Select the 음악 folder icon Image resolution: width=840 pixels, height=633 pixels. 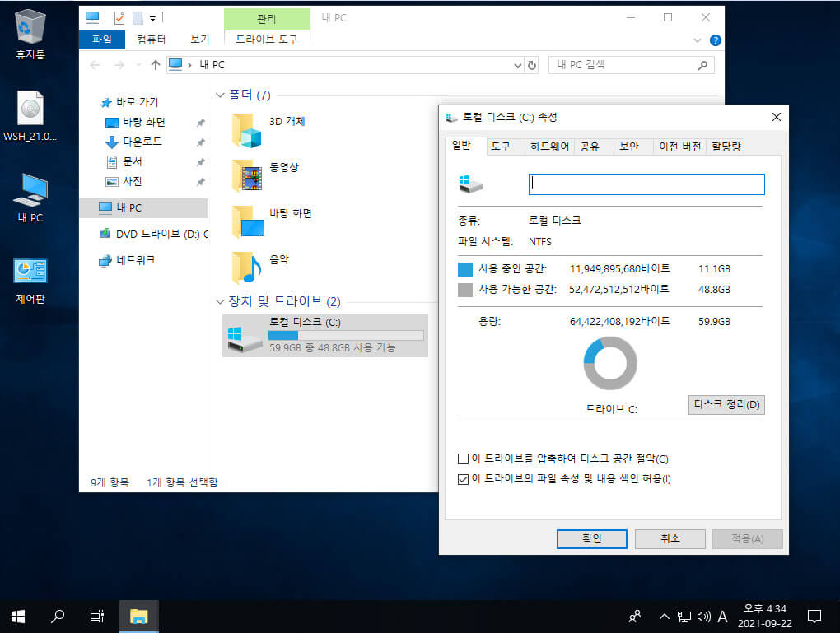pos(247,268)
